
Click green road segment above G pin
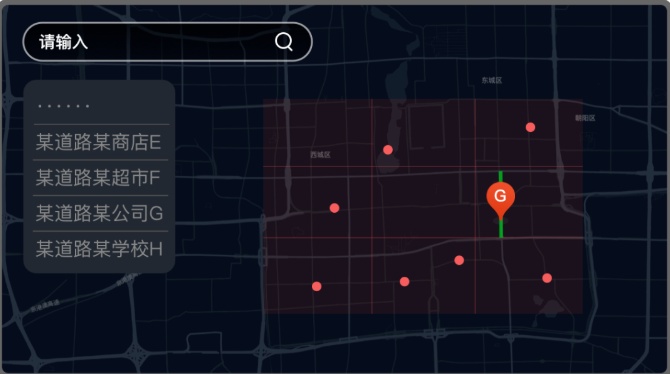[x=500, y=177]
